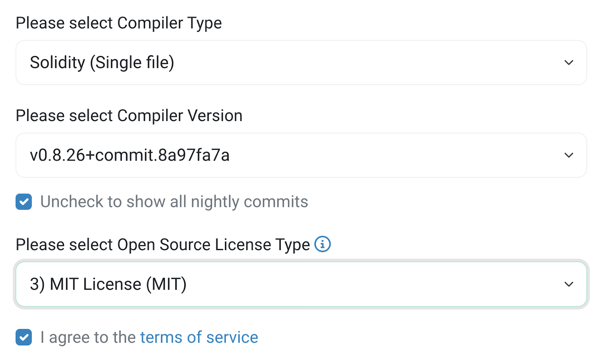Open the Open Source License Type dropdown
This screenshot has width=598, height=364.
pyautogui.click(x=301, y=284)
